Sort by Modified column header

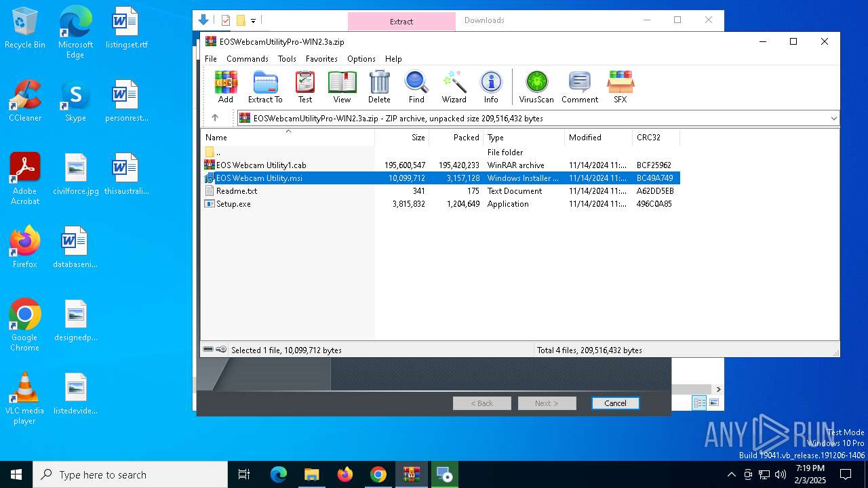click(x=599, y=138)
